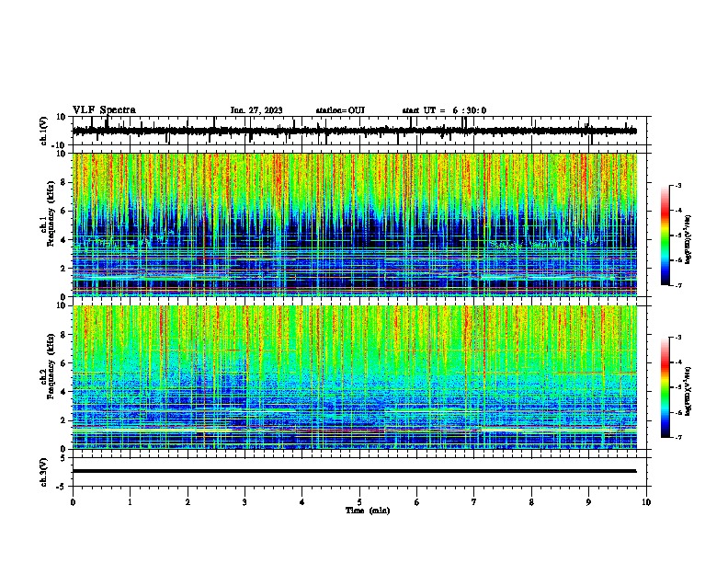Click time axis tick label 8

531,502
